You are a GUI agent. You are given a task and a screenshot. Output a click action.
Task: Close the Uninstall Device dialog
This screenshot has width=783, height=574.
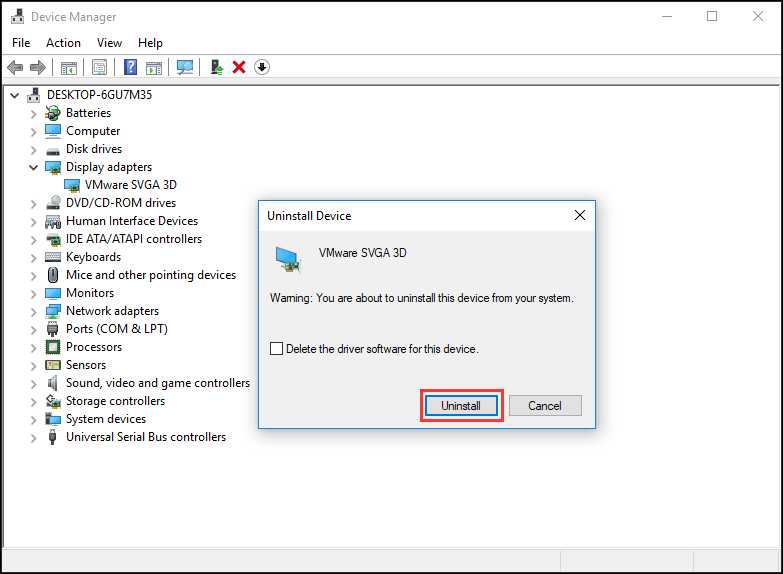pyautogui.click(x=580, y=215)
